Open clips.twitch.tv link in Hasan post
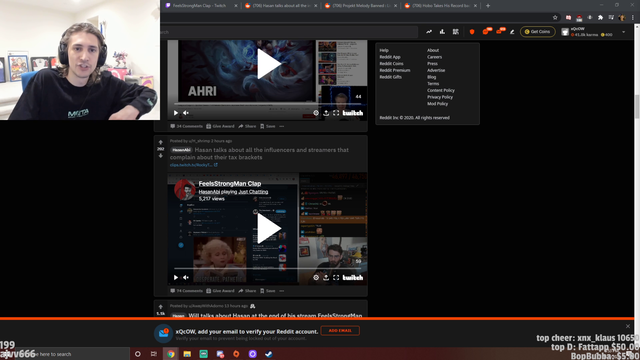The image size is (640, 360). (193, 165)
